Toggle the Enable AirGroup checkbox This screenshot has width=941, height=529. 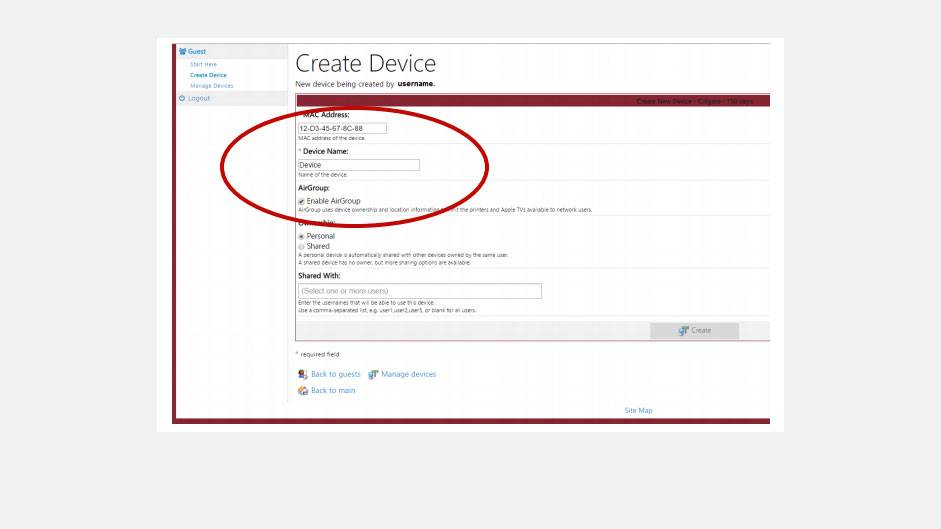pyautogui.click(x=301, y=201)
